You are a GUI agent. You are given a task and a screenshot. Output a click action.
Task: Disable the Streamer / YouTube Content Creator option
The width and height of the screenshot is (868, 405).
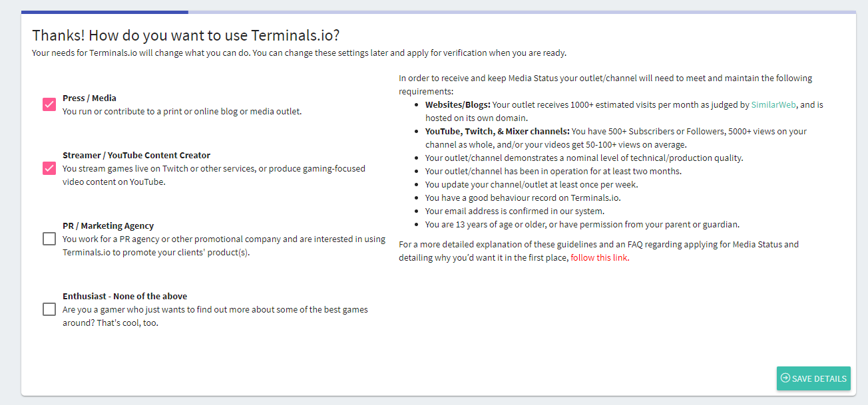(48, 168)
